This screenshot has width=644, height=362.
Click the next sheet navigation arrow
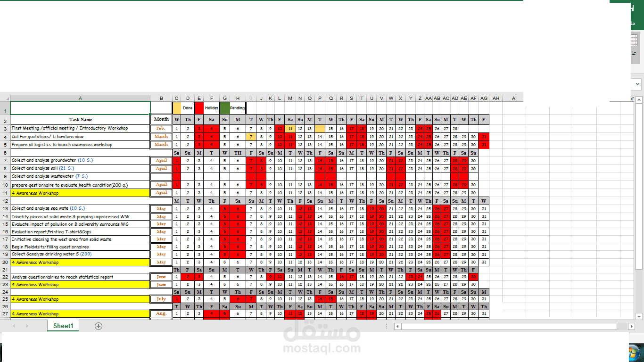pyautogui.click(x=27, y=326)
